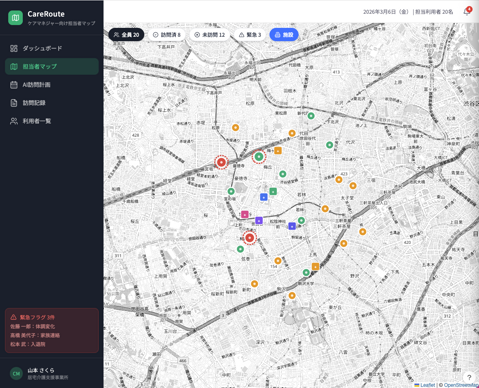Click the green square facility marker
Image resolution: width=479 pixels, height=388 pixels.
pos(273,191)
